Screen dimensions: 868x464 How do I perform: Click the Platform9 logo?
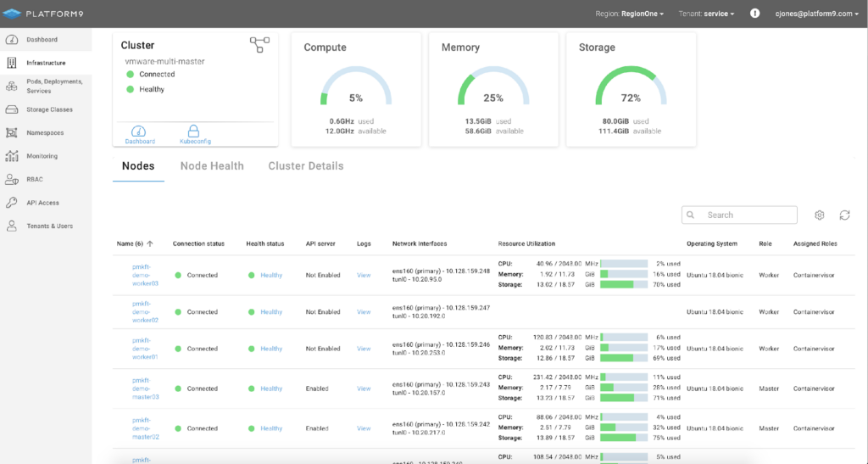[43, 14]
